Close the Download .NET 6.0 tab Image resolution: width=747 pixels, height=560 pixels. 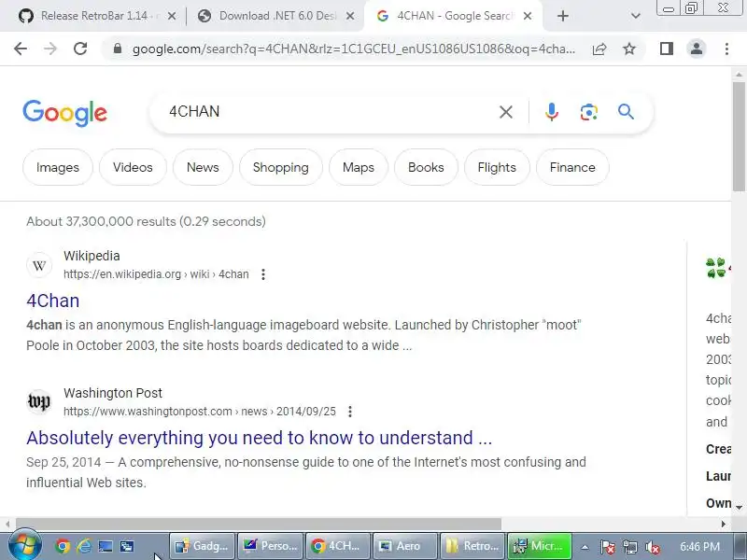(x=349, y=16)
